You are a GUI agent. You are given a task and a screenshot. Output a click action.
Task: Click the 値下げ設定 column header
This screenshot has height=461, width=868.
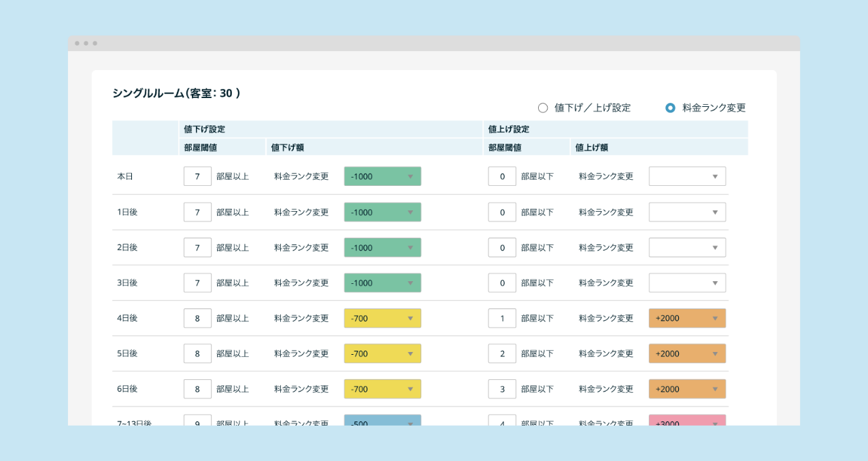tap(204, 129)
